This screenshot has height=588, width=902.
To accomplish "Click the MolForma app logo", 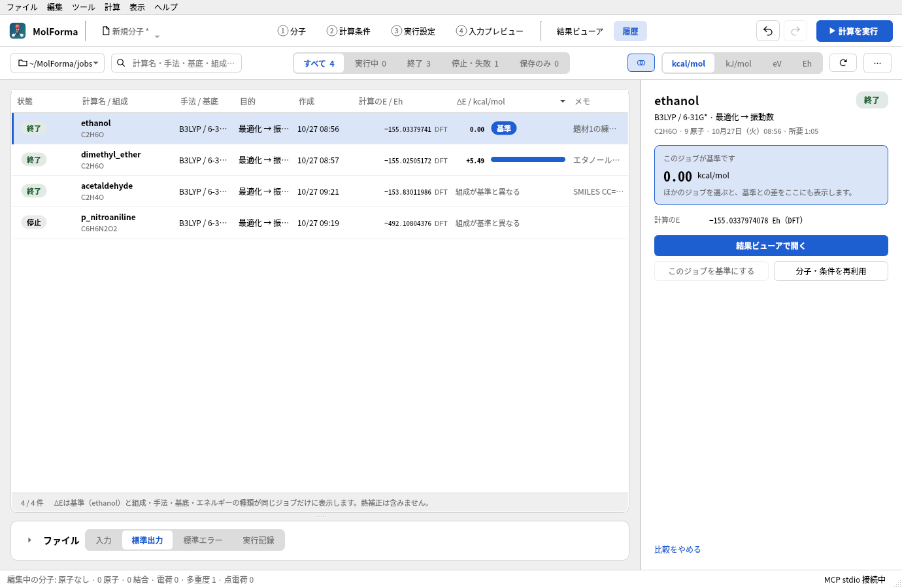I will (18, 31).
